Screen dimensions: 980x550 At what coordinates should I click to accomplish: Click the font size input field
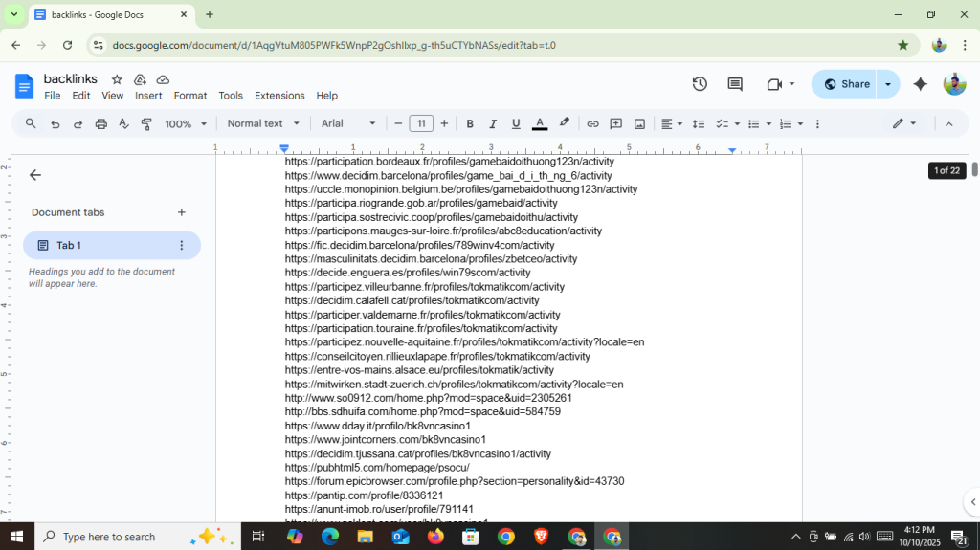pos(421,123)
